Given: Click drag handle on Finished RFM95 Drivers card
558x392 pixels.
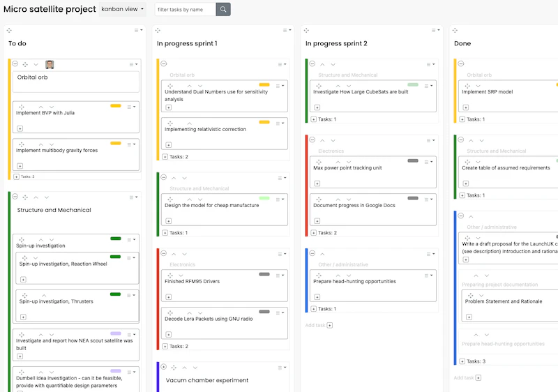Looking at the screenshot, I should pyautogui.click(x=170, y=275).
